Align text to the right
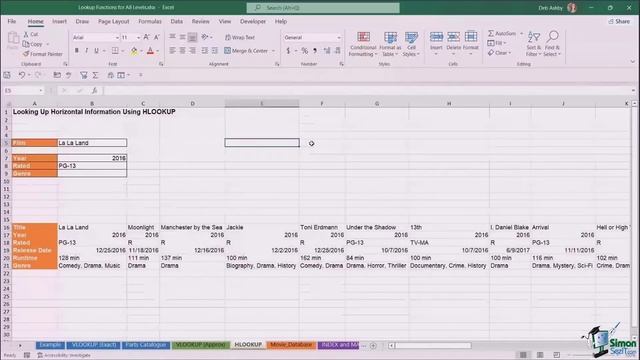This screenshot has width=640, height=360. tap(192, 51)
